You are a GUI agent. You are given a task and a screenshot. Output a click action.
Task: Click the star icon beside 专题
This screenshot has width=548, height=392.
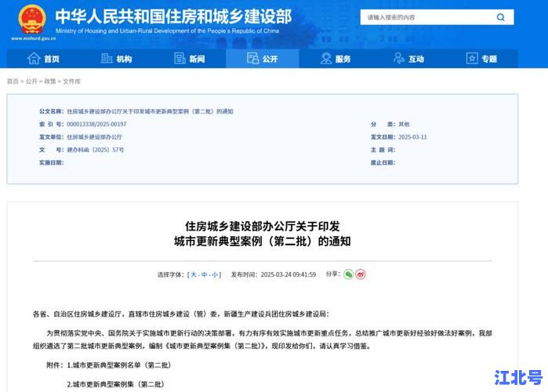point(472,58)
